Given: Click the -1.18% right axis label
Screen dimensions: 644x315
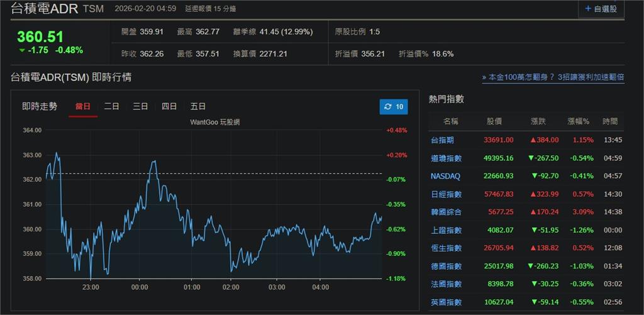Looking at the screenshot, I should click(x=396, y=279).
